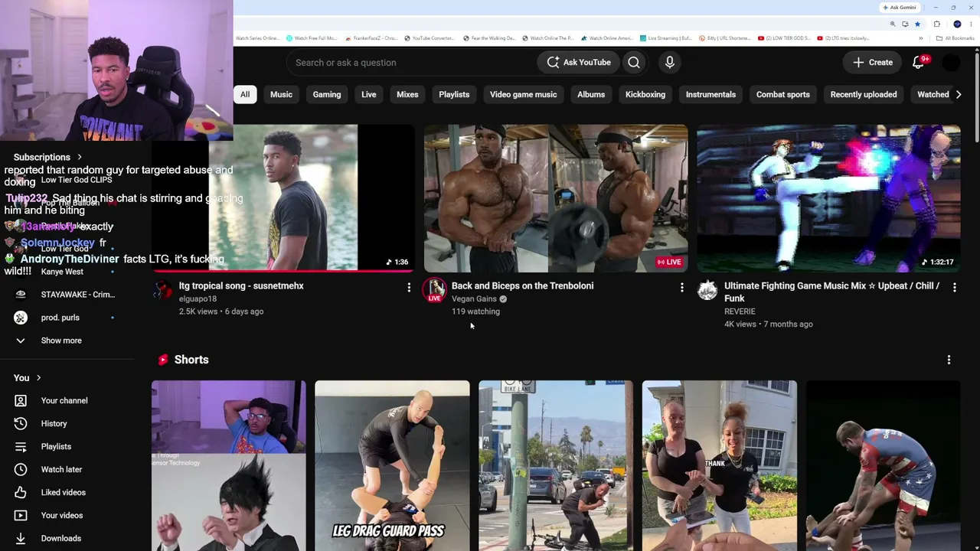Open Chrome profile avatar
Viewport: 980px width, 551px height.
pyautogui.click(x=957, y=24)
